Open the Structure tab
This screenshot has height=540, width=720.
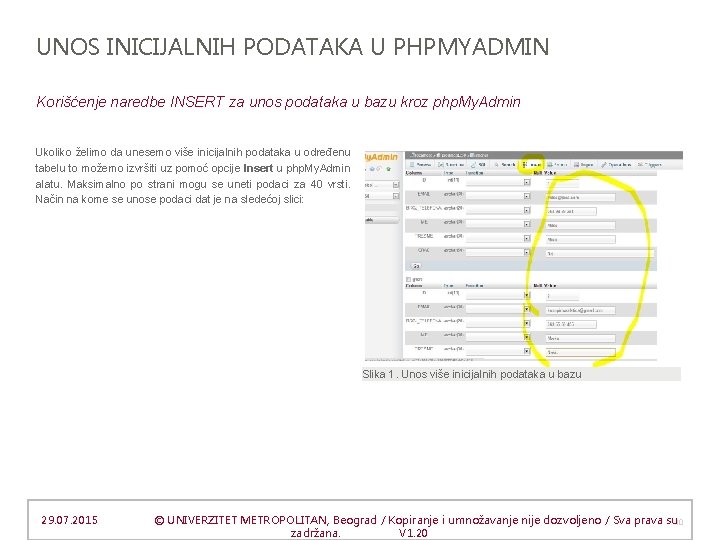pos(451,164)
